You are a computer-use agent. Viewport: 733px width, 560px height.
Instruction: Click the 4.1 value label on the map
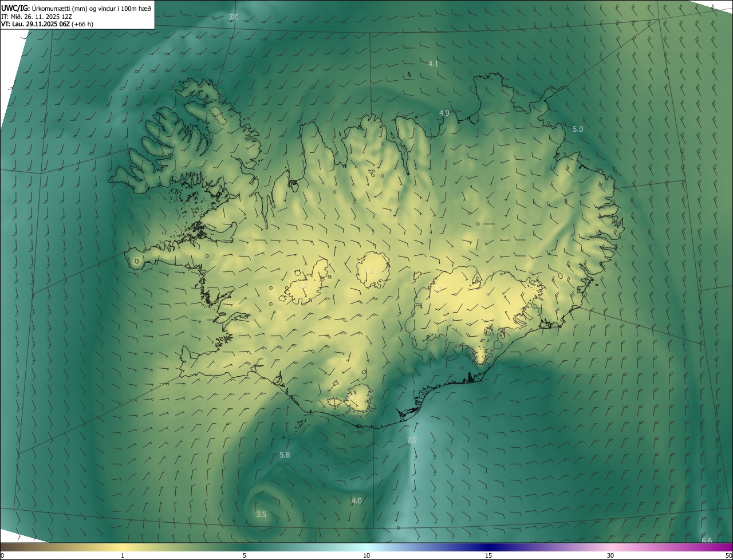click(434, 64)
